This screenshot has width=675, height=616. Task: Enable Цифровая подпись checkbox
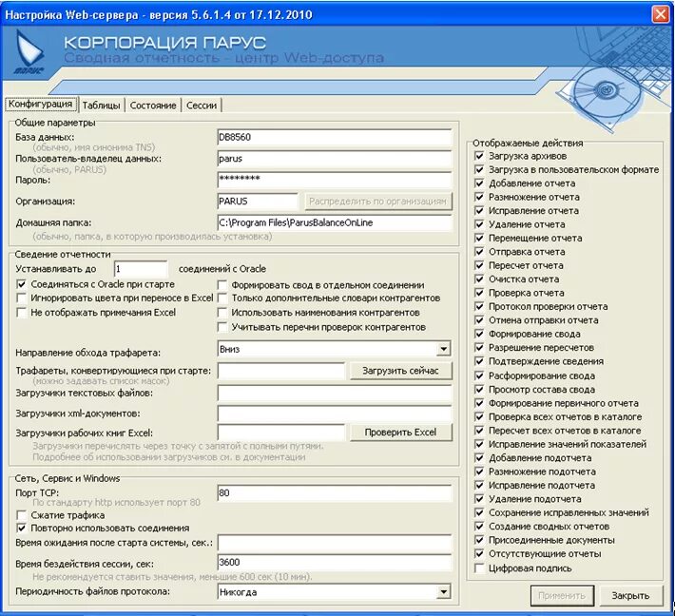[479, 568]
